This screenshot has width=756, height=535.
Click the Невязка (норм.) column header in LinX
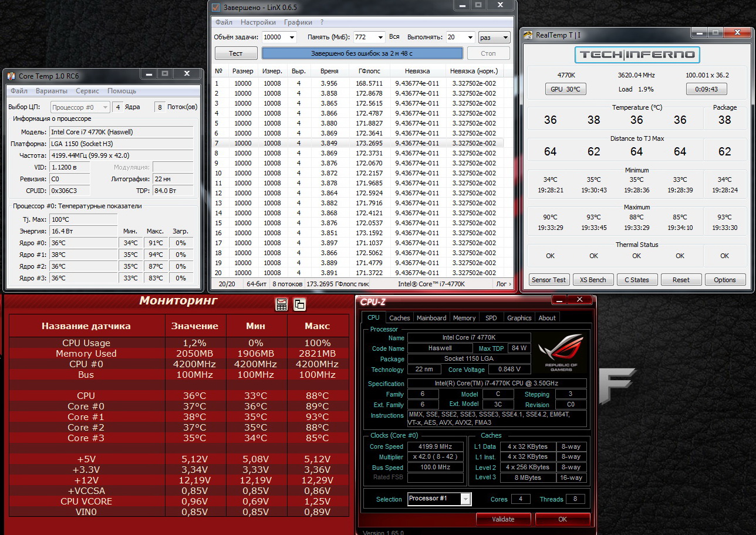474,71
